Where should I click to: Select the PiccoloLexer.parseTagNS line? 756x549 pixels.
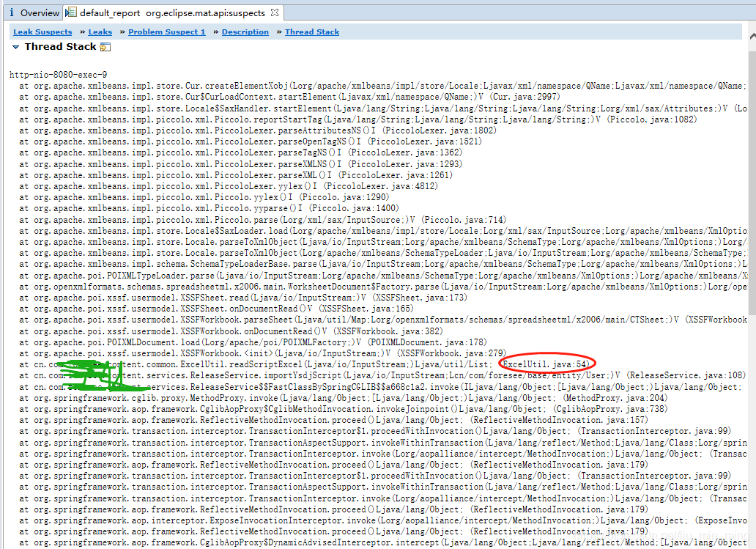240,152
